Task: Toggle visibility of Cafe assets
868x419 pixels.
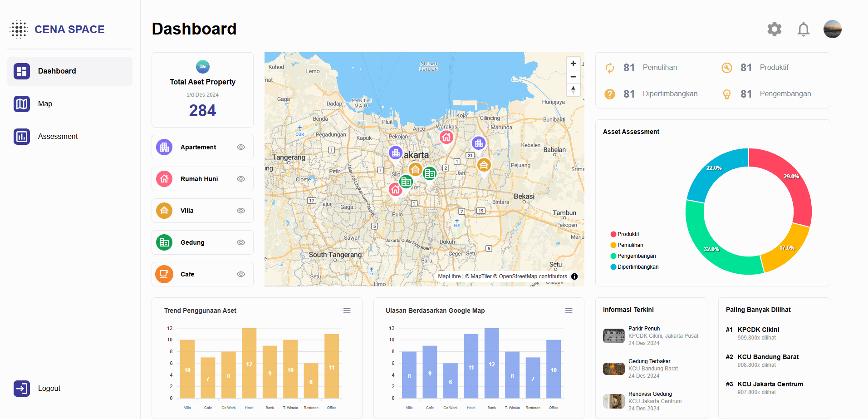Action: pyautogui.click(x=241, y=274)
